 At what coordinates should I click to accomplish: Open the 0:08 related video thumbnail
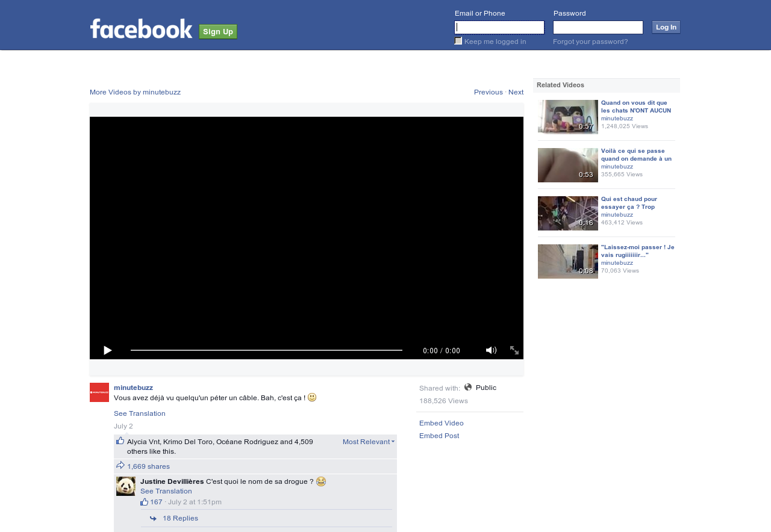pyautogui.click(x=568, y=261)
